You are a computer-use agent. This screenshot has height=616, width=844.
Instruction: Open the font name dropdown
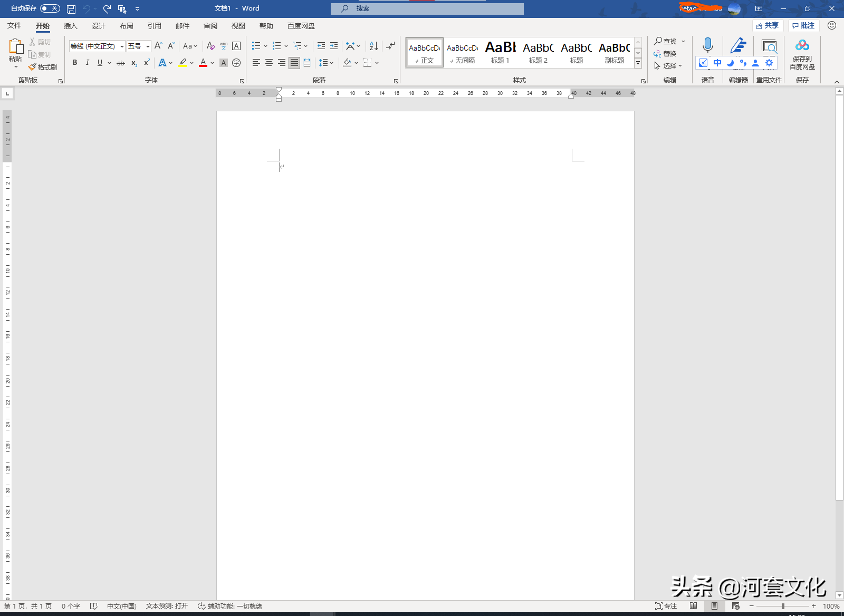(122, 46)
